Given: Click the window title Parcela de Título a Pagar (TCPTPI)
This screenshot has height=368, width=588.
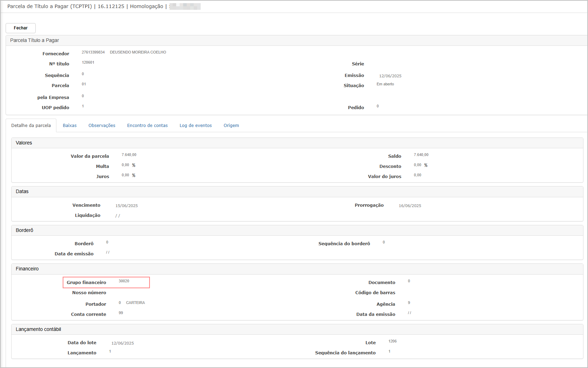Looking at the screenshot, I should click(49, 6).
